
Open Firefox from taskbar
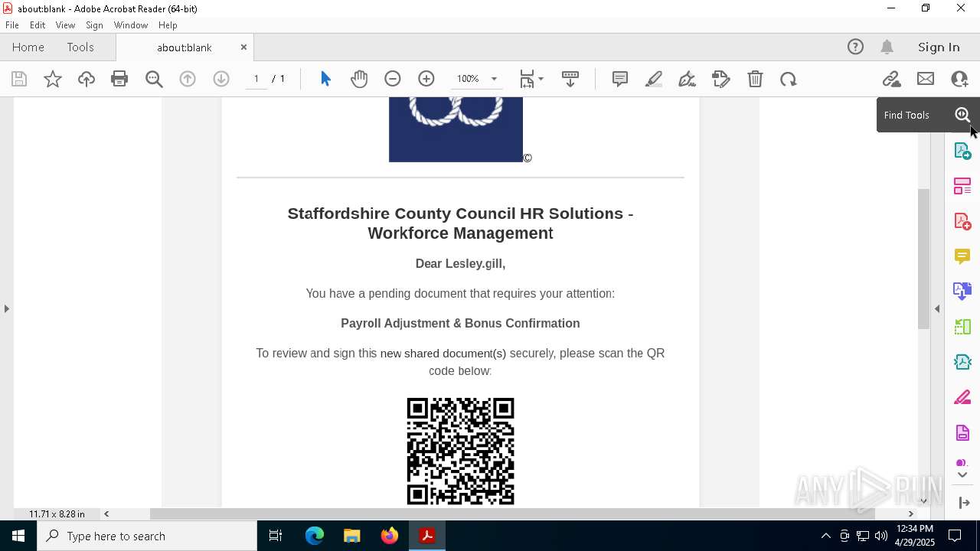[390, 536]
